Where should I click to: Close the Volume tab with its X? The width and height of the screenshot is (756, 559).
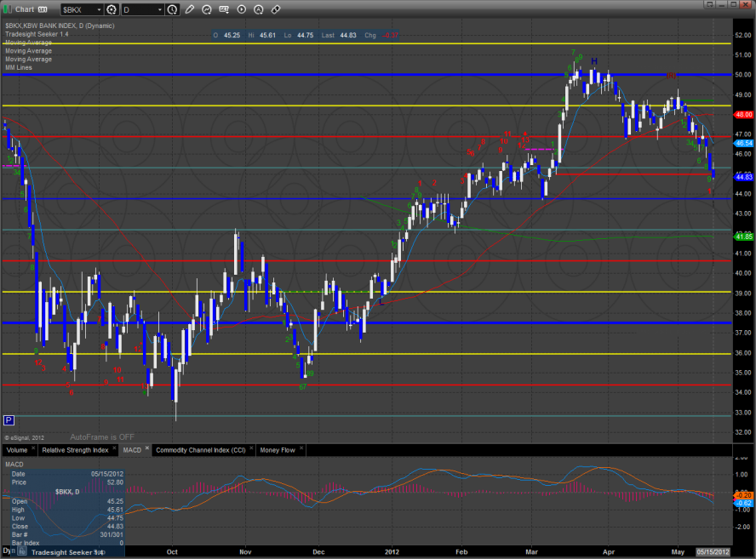[x=34, y=448]
